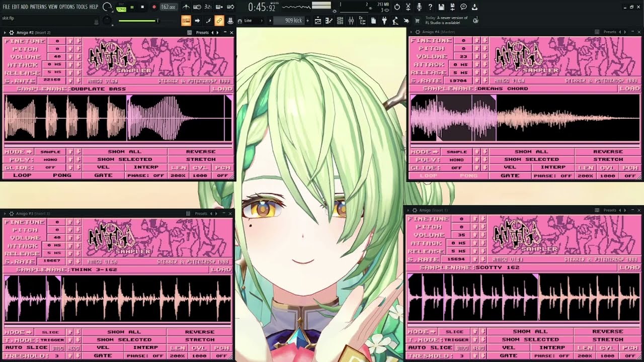Open the Amigo #4 window menu arrow
Screen dimensions: 644x362
(412, 32)
